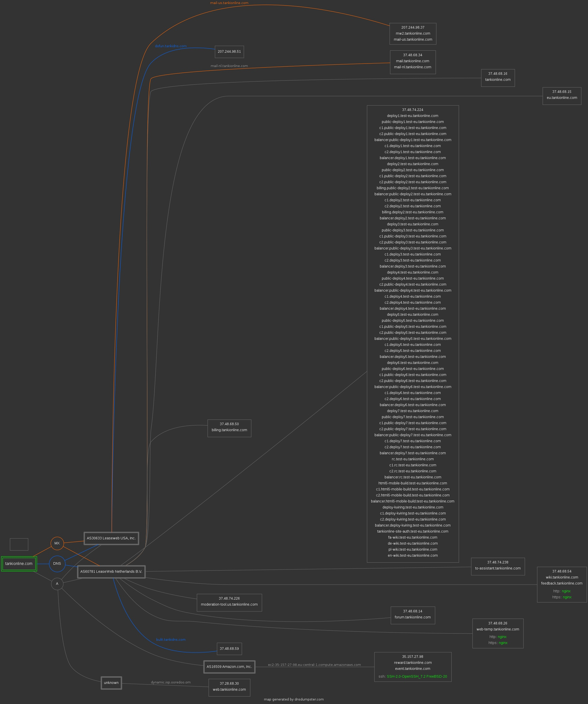Screen dimensions: 588x704
Task: Click the gray A record circle node
Action: click(57, 584)
